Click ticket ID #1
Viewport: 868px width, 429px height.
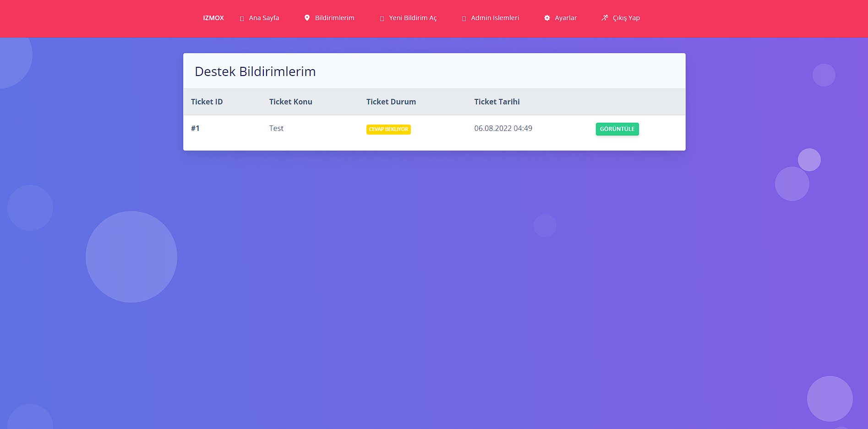click(x=195, y=129)
